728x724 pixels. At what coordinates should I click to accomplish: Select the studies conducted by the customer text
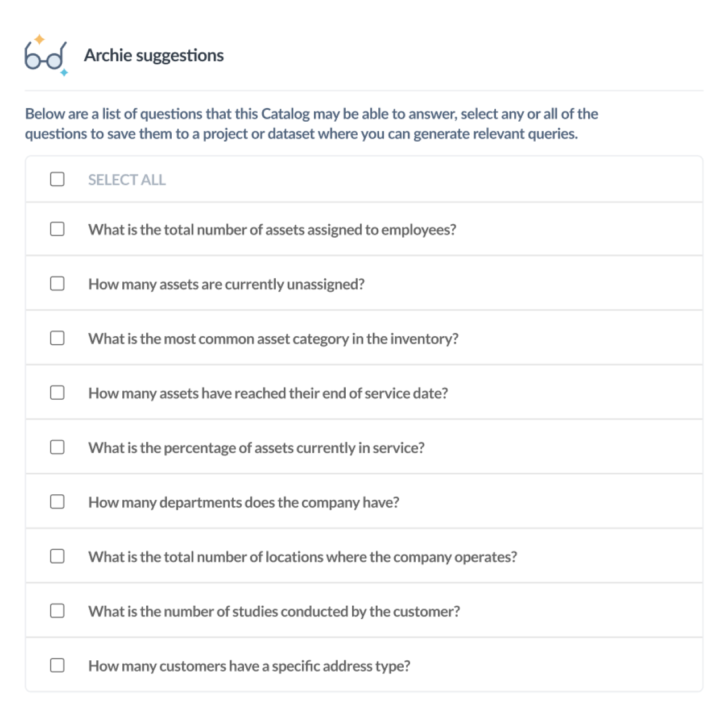(x=274, y=611)
